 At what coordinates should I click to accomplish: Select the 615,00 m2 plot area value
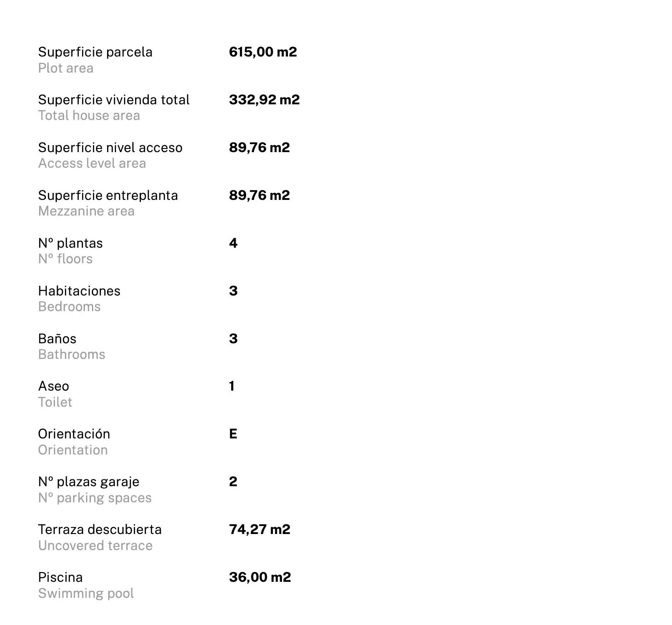pos(263,52)
